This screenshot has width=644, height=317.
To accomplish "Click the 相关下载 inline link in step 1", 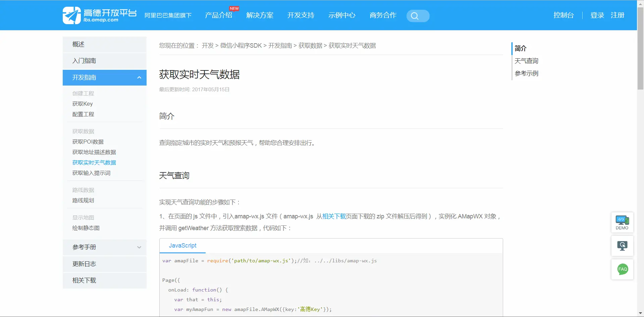I will [334, 216].
